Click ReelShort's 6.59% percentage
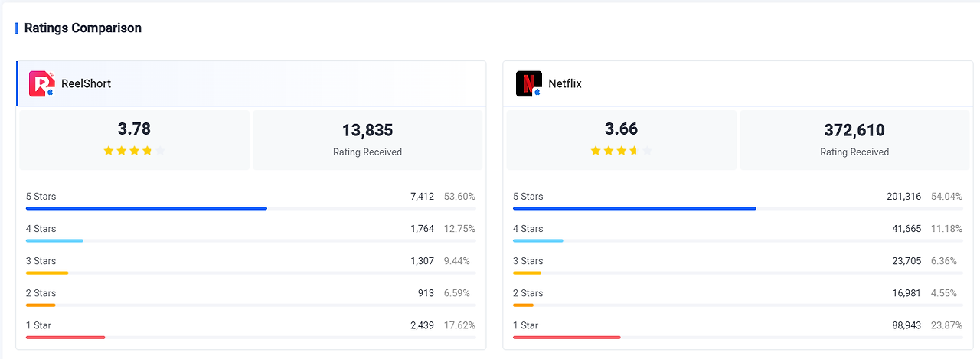The image size is (980, 359). pos(457,293)
